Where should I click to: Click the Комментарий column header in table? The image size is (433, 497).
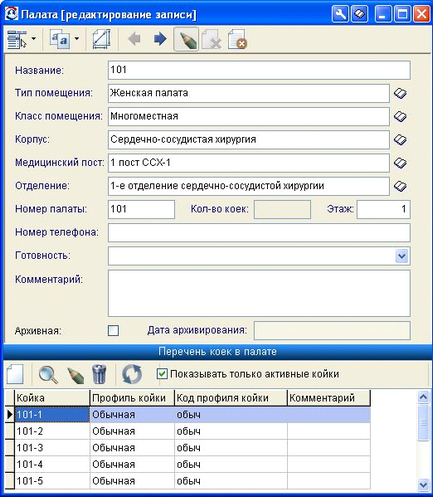(x=329, y=398)
